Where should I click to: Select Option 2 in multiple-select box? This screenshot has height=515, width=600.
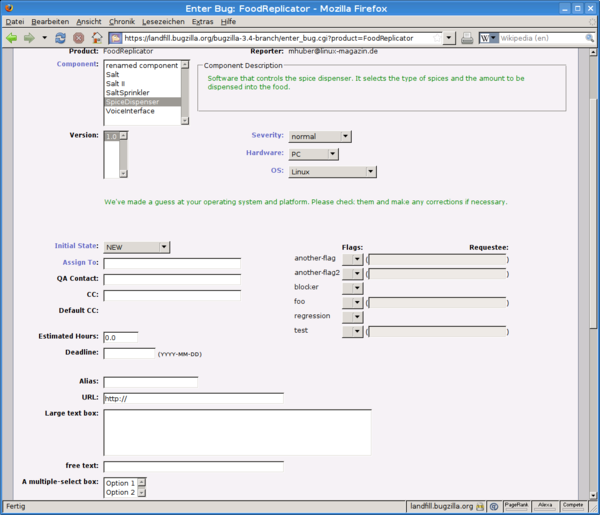pyautogui.click(x=121, y=492)
